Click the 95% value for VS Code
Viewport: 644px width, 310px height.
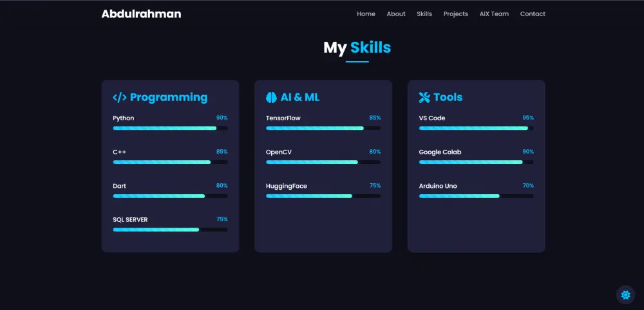coord(528,118)
